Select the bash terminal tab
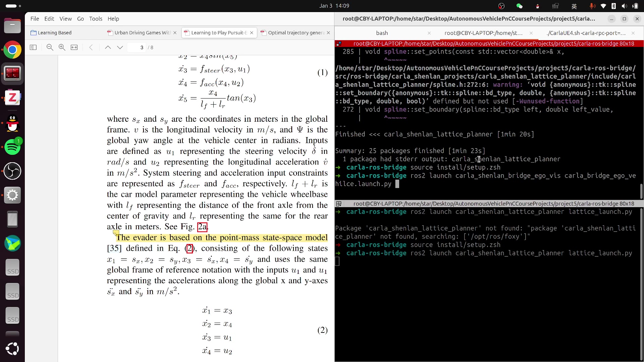This screenshot has height=362, width=644. click(x=382, y=33)
